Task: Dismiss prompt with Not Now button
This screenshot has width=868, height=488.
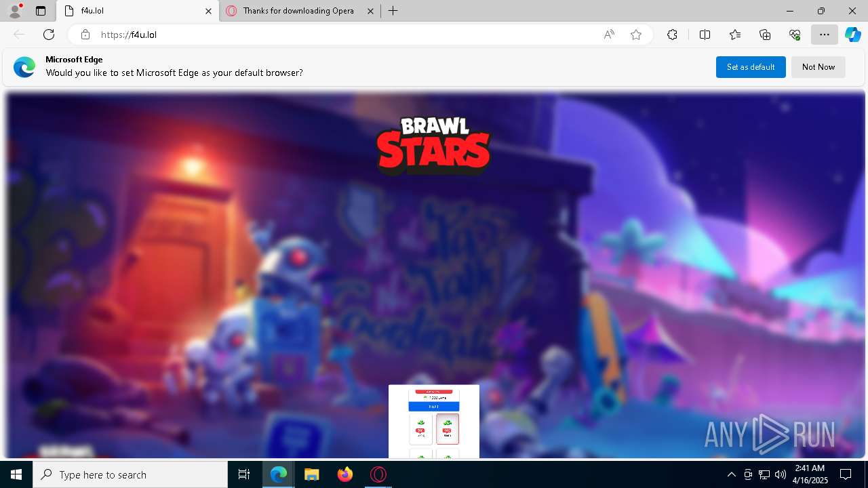Action: coord(818,67)
